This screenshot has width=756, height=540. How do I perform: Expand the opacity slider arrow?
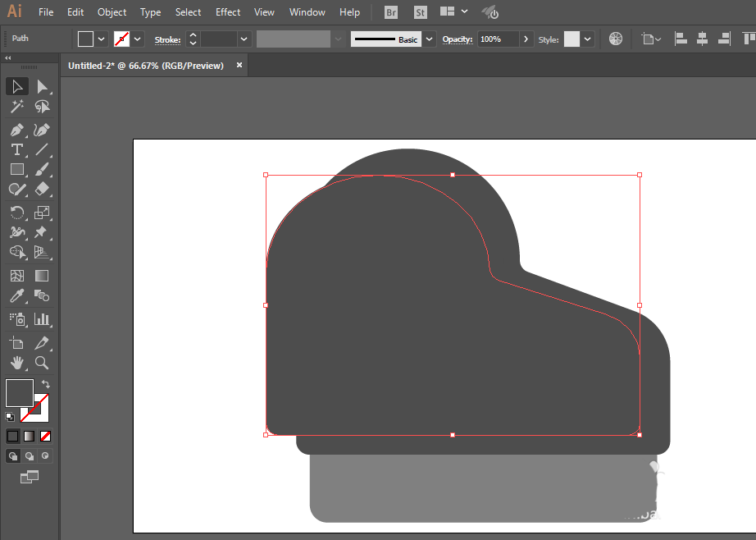(x=526, y=39)
